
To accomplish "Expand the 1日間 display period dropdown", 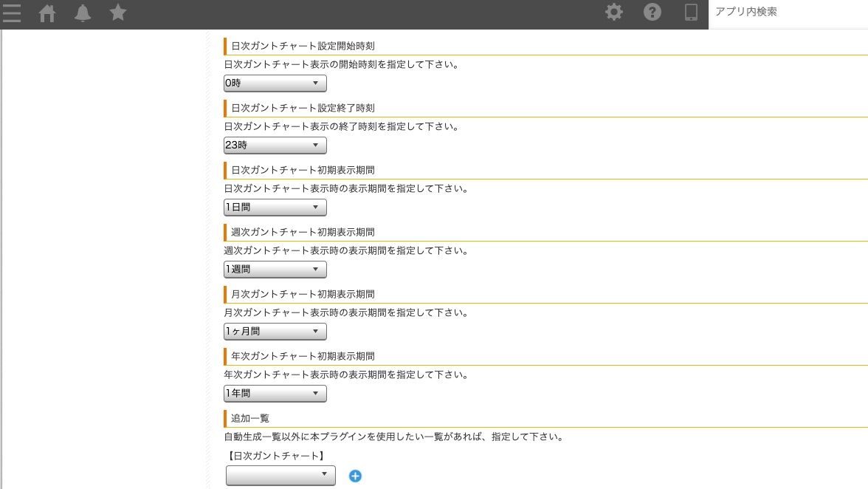I will [275, 207].
